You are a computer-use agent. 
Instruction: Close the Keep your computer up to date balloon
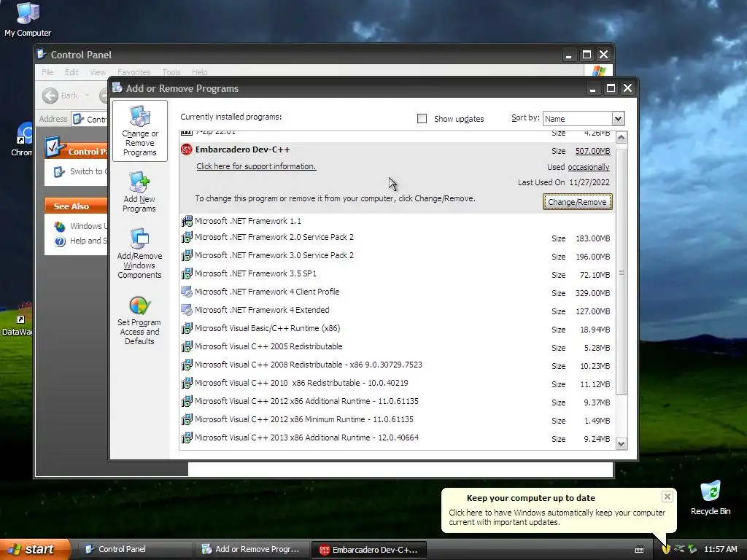click(667, 497)
